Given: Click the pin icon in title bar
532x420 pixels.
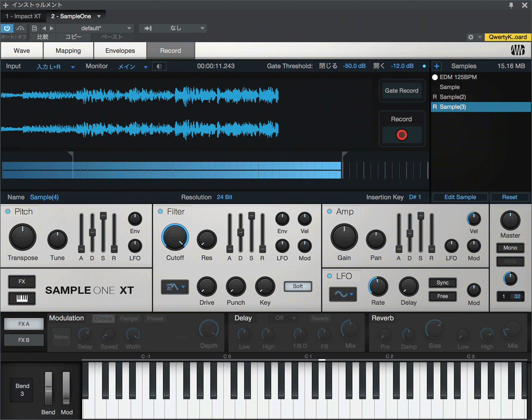Looking at the screenshot, I should pos(511,5).
